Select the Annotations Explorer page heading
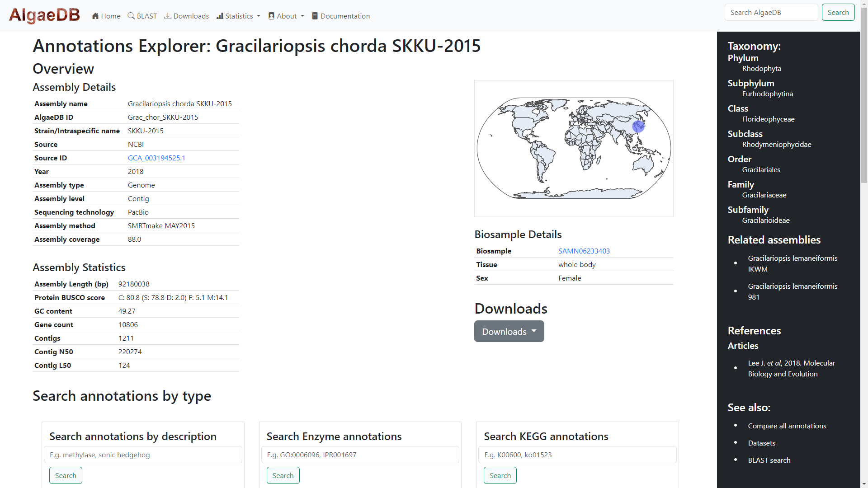The width and height of the screenshot is (868, 488). click(x=256, y=46)
